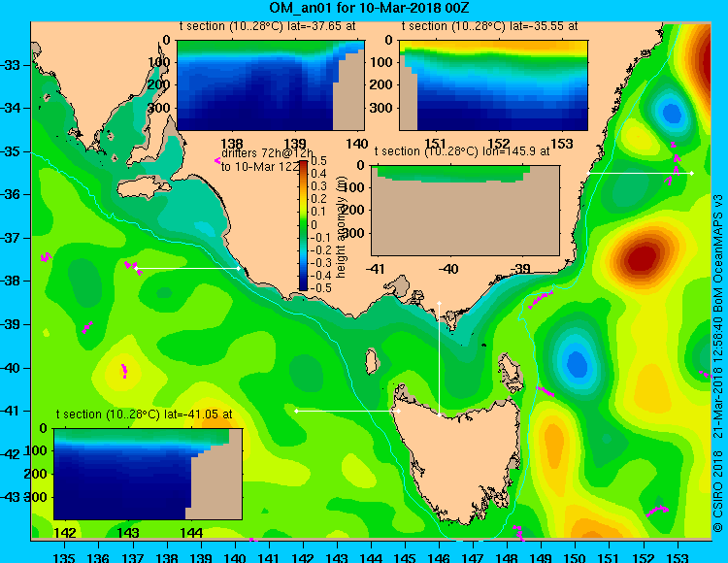Click the magenta drifter track near 152.5E 43.3S
The image size is (728, 563).
click(x=657, y=511)
